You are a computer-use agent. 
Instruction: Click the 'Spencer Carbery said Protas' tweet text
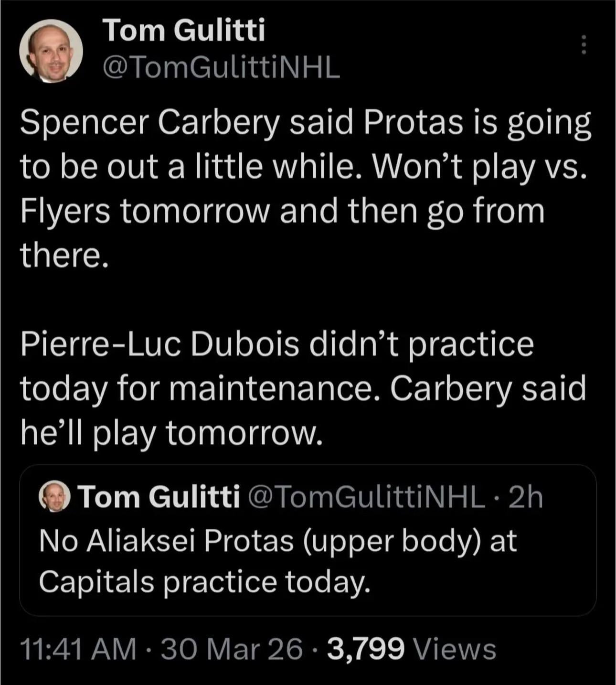(306, 122)
